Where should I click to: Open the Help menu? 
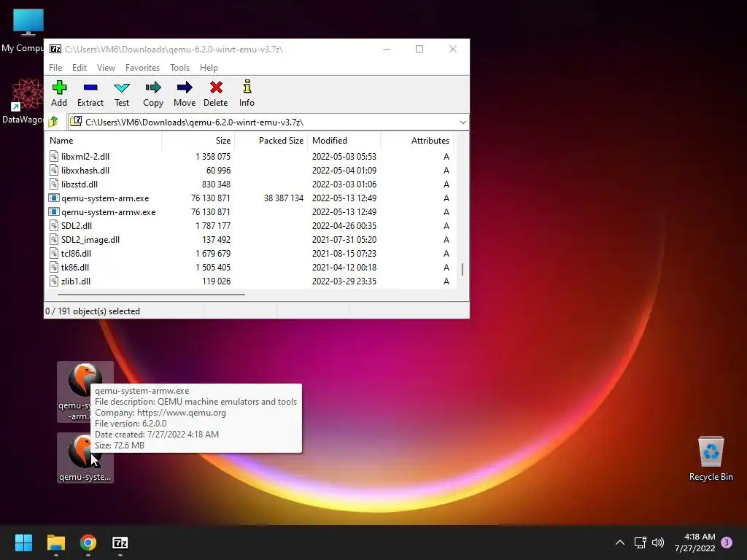[209, 68]
